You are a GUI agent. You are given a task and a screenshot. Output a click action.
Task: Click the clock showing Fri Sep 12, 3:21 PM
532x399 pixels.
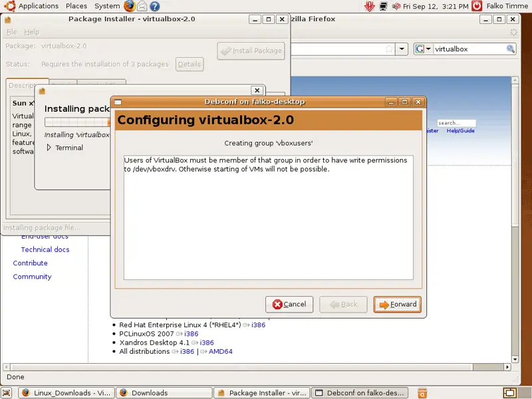436,6
